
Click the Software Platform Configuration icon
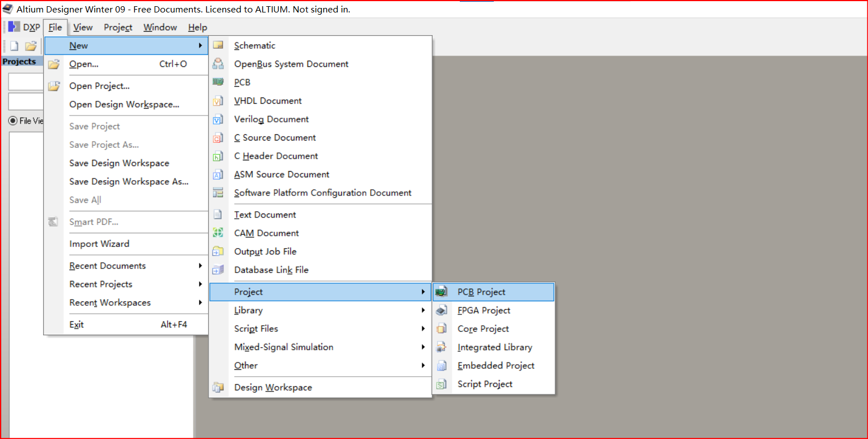point(218,193)
